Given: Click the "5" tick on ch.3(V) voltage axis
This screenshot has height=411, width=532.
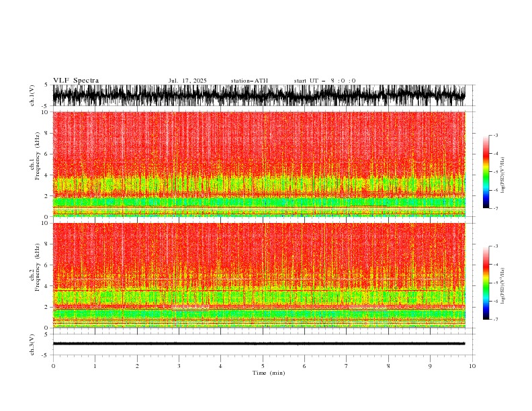Looking at the screenshot, I should click(46, 334).
